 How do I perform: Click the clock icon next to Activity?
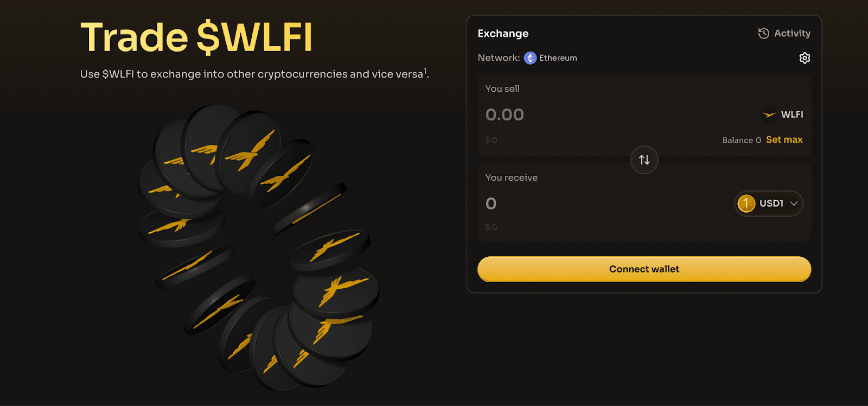coord(763,33)
